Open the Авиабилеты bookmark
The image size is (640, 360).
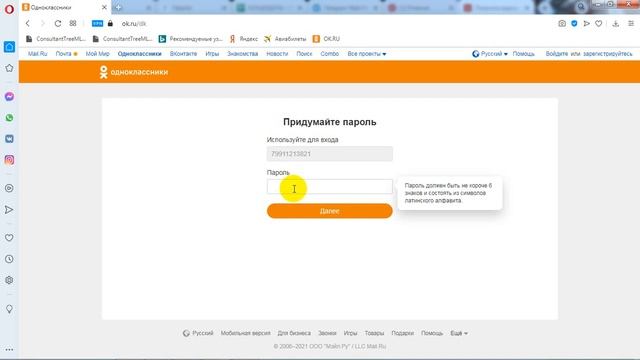[x=285, y=39]
